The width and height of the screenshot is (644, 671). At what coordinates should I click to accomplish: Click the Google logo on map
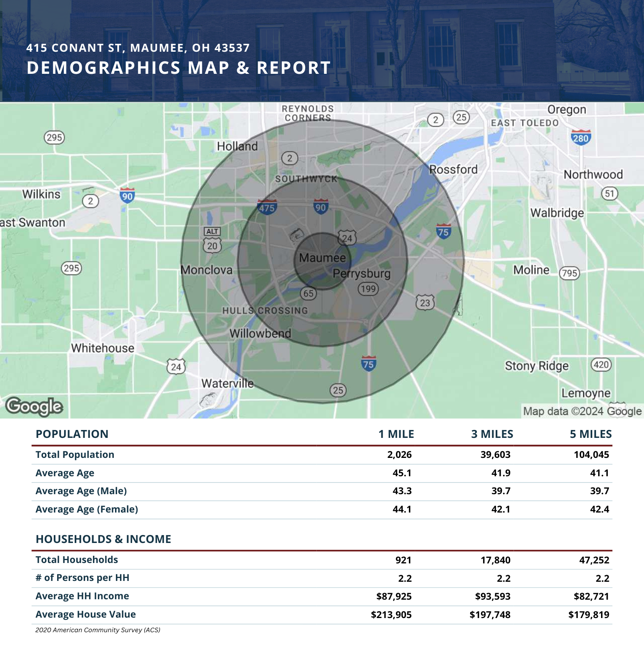click(34, 406)
